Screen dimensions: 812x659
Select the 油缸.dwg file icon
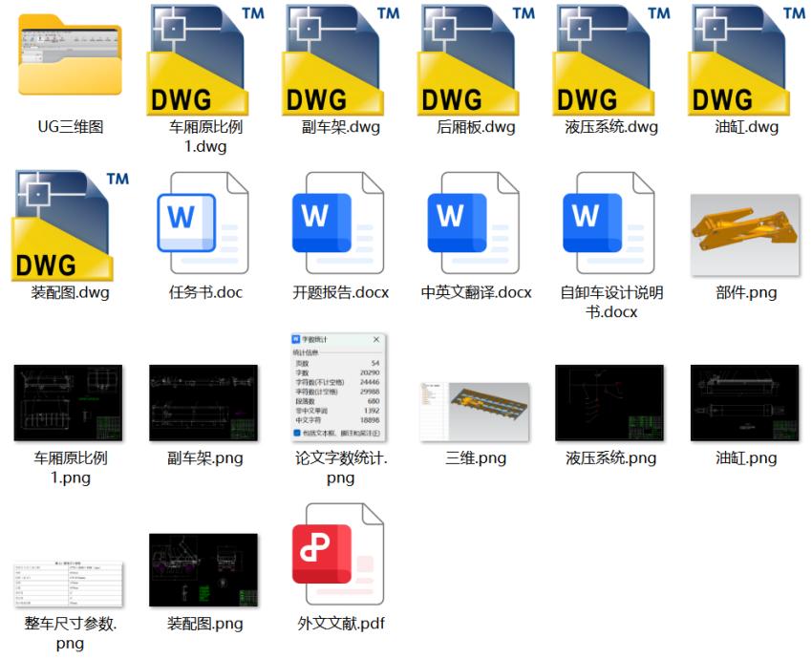click(747, 59)
